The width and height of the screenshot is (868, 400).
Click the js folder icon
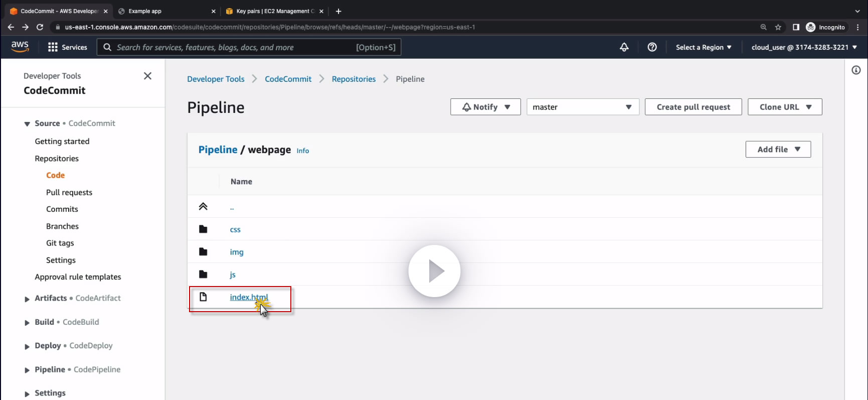[203, 275]
